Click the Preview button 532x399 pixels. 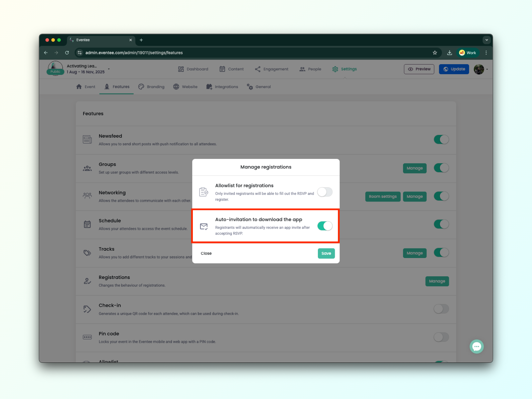pyautogui.click(x=419, y=69)
